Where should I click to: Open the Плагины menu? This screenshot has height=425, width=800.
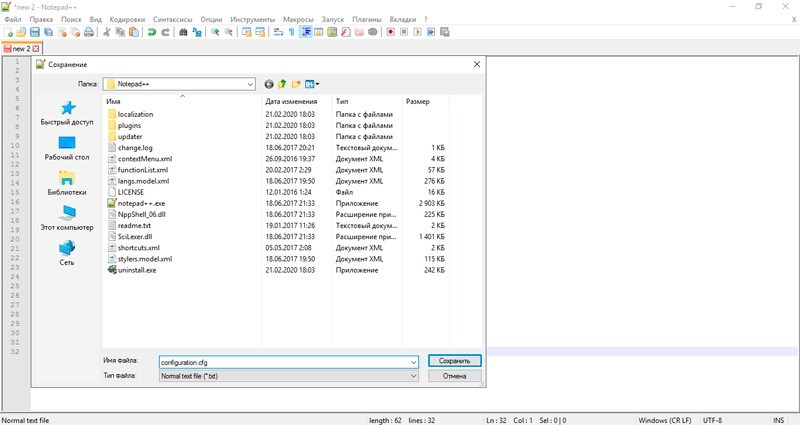[x=366, y=19]
